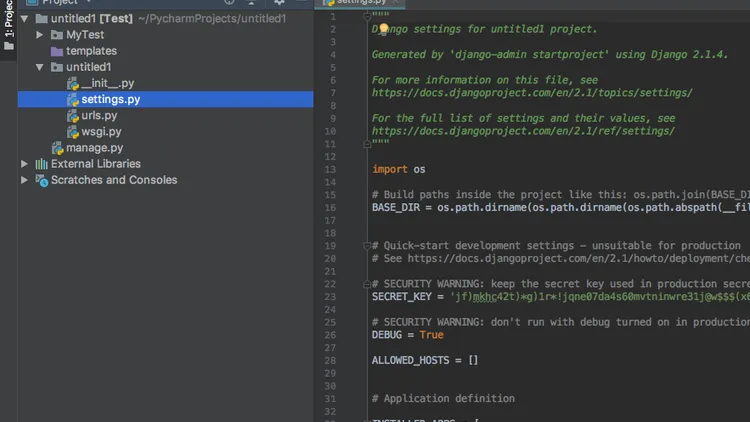Switch to the settings.py editor tab
The height and width of the screenshot is (422, 750).
[360, 2]
